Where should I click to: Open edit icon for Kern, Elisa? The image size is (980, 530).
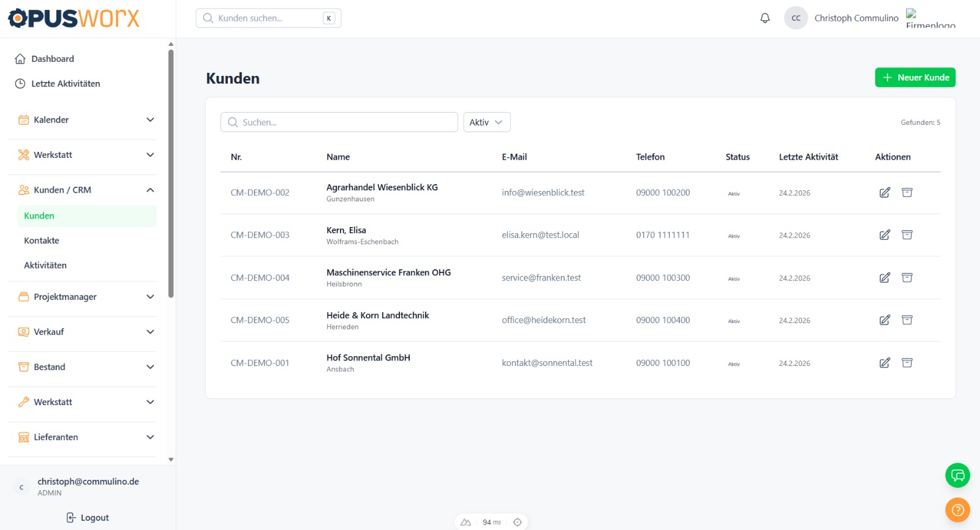[884, 235]
